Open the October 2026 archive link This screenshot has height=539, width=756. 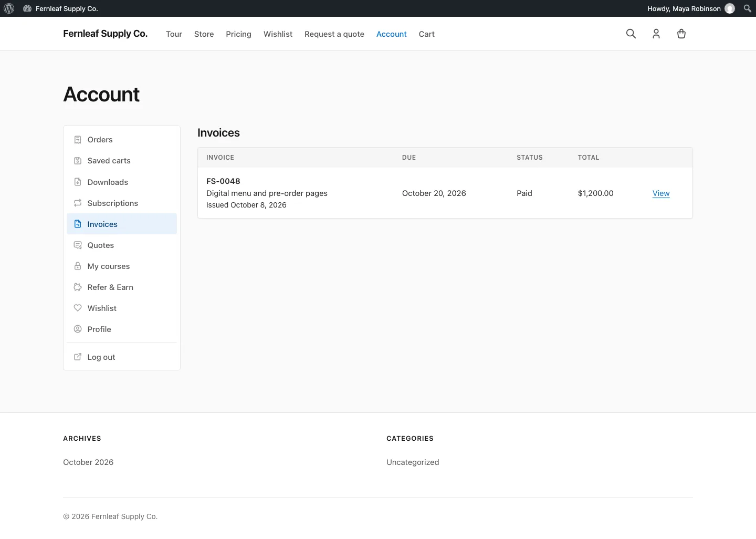coord(88,462)
